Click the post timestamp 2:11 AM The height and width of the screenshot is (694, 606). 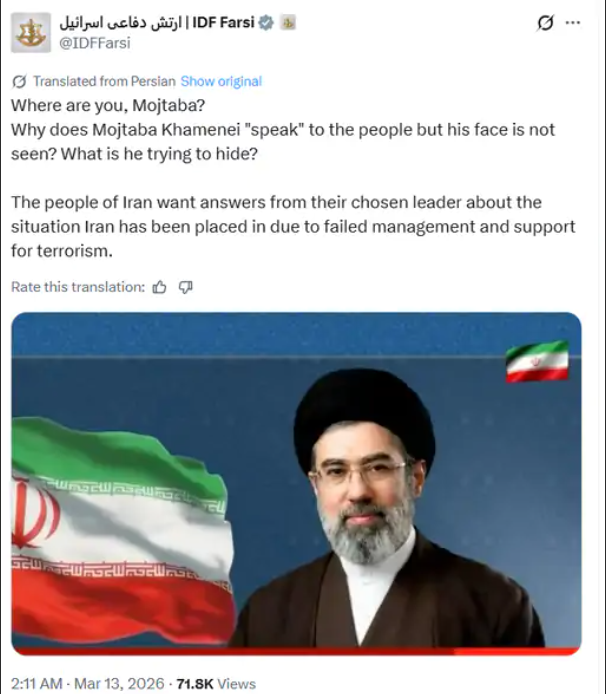coord(36,684)
